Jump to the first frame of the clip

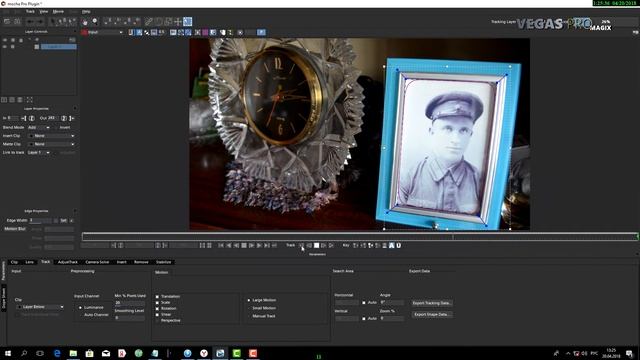[221, 245]
